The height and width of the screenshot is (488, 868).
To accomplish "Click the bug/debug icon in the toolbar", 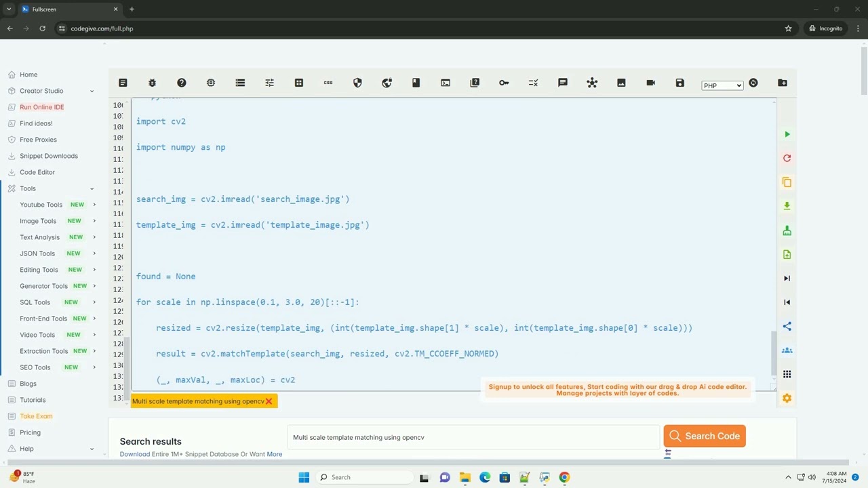I will click(152, 83).
